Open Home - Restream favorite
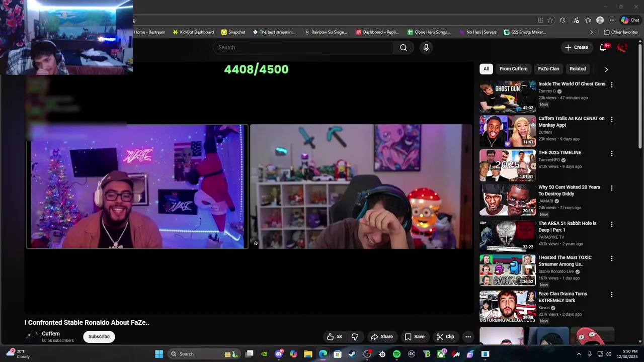644x362 pixels. coord(149,32)
